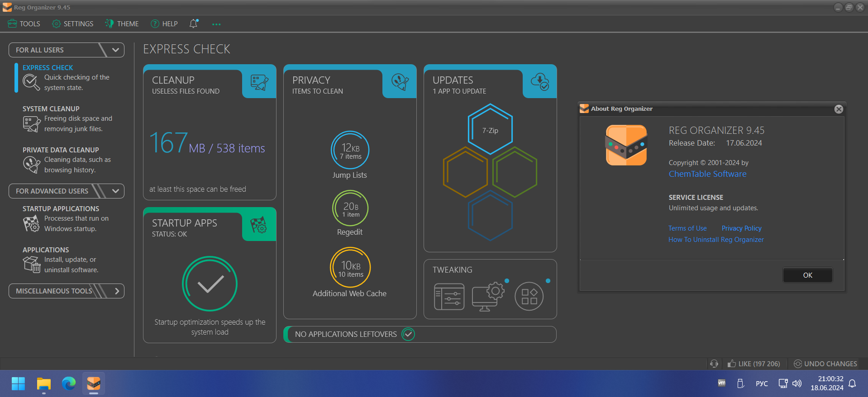Click the System Cleanup broom icon
This screenshot has width=868, height=397.
[x=31, y=124]
